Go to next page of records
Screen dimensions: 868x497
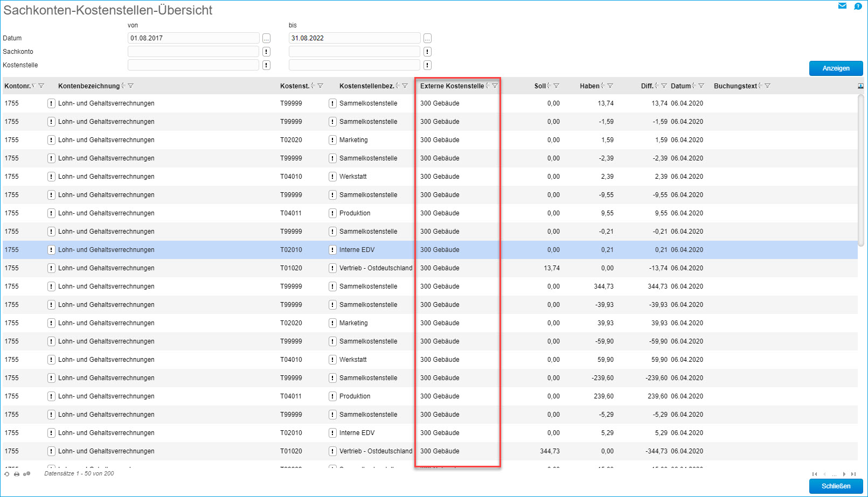[x=844, y=474]
